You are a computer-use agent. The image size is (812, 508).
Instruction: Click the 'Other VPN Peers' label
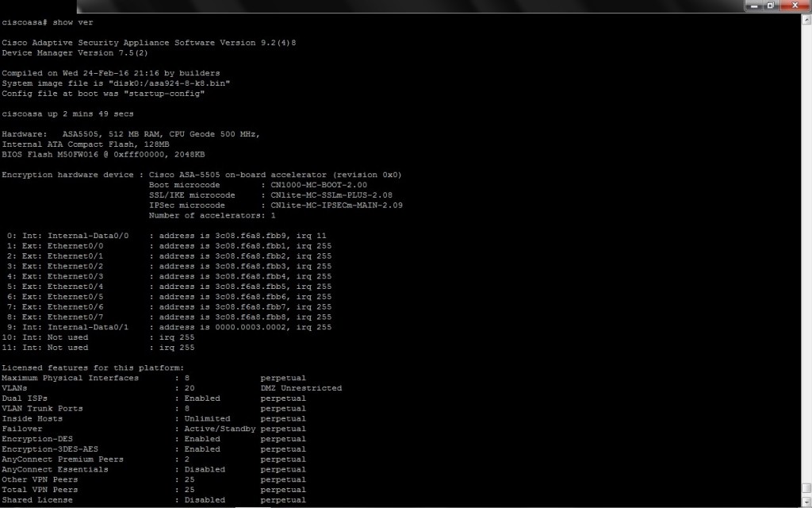pyautogui.click(x=40, y=479)
